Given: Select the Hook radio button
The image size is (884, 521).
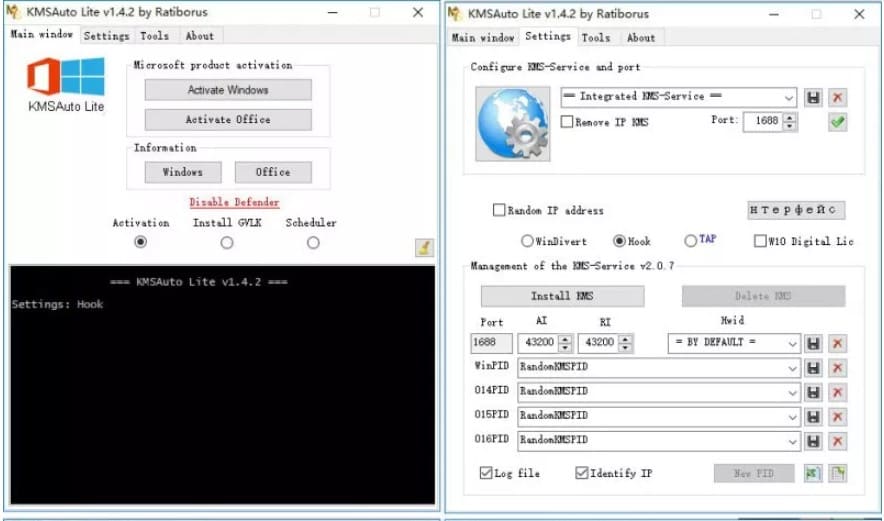Looking at the screenshot, I should click(619, 241).
